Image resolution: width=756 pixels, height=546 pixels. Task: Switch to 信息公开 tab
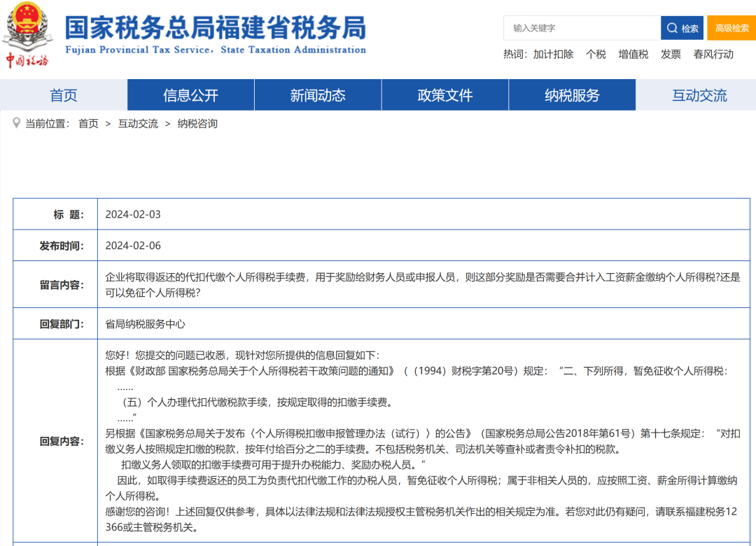[190, 95]
